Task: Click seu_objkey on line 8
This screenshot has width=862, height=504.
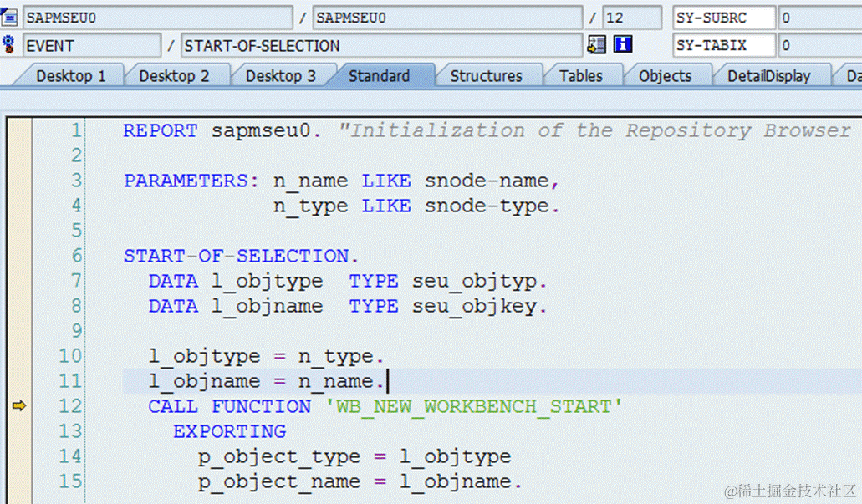Action: pyautogui.click(x=474, y=307)
